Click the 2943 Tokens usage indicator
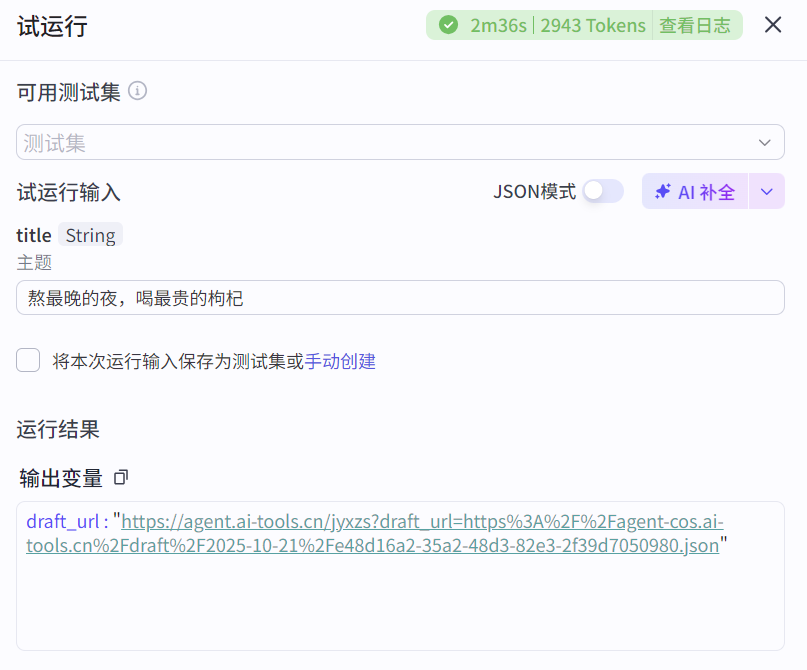 click(x=593, y=25)
